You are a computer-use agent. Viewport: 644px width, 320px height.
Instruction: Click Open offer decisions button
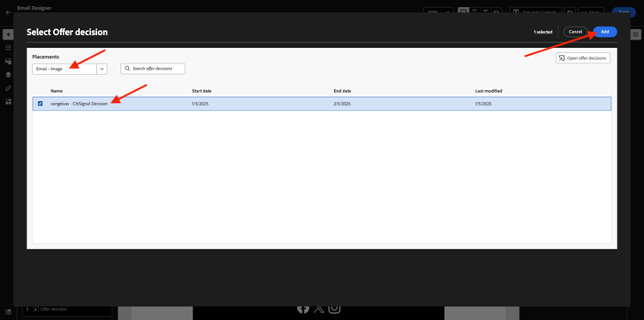click(583, 58)
